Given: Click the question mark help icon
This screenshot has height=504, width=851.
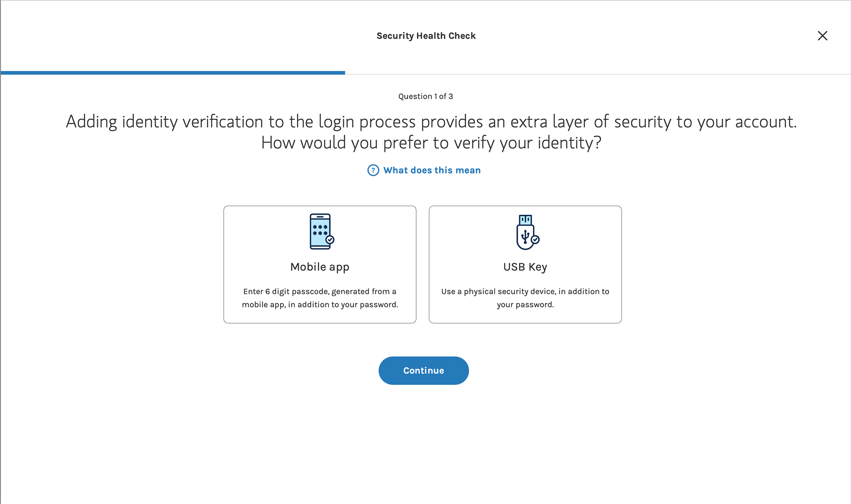Looking at the screenshot, I should 373,171.
